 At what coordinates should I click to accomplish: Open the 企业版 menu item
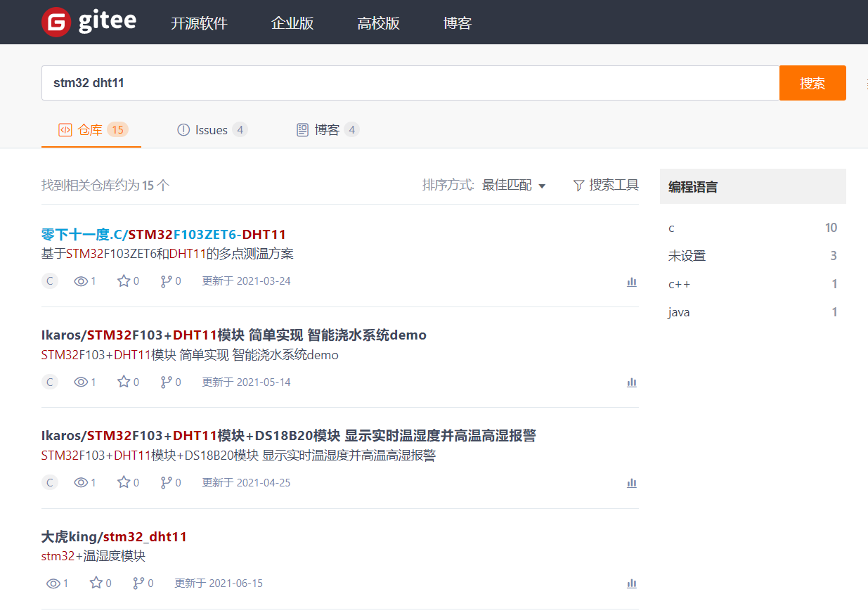tap(292, 23)
